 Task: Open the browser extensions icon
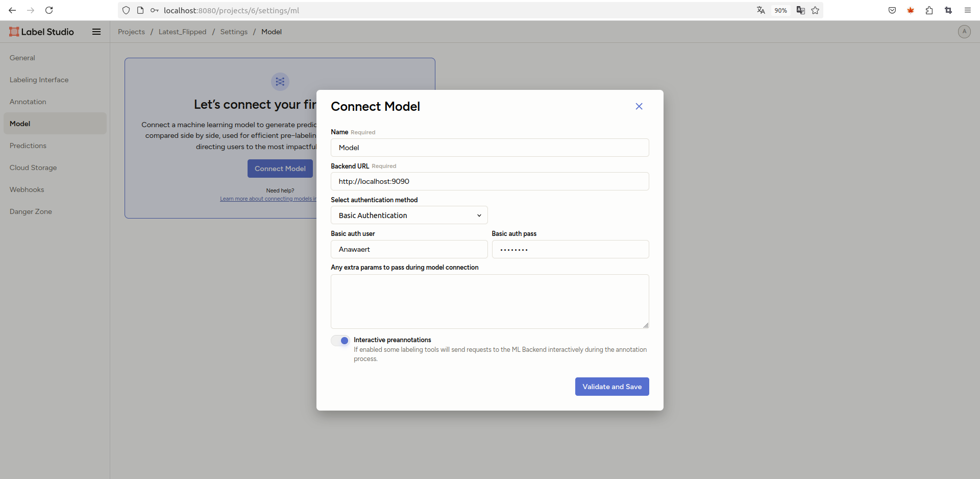click(929, 10)
